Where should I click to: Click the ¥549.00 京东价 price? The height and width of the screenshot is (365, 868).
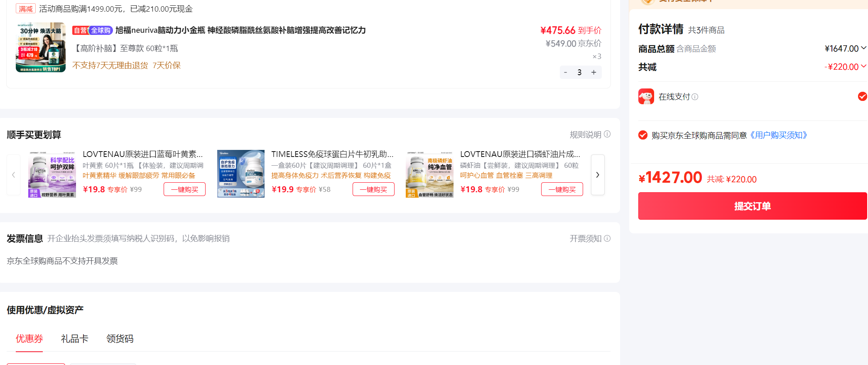tap(573, 44)
